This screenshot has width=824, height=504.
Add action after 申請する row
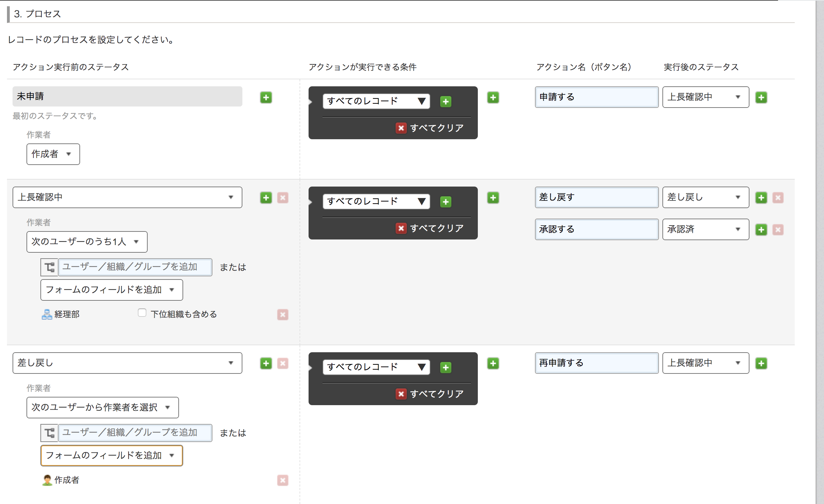coord(761,97)
